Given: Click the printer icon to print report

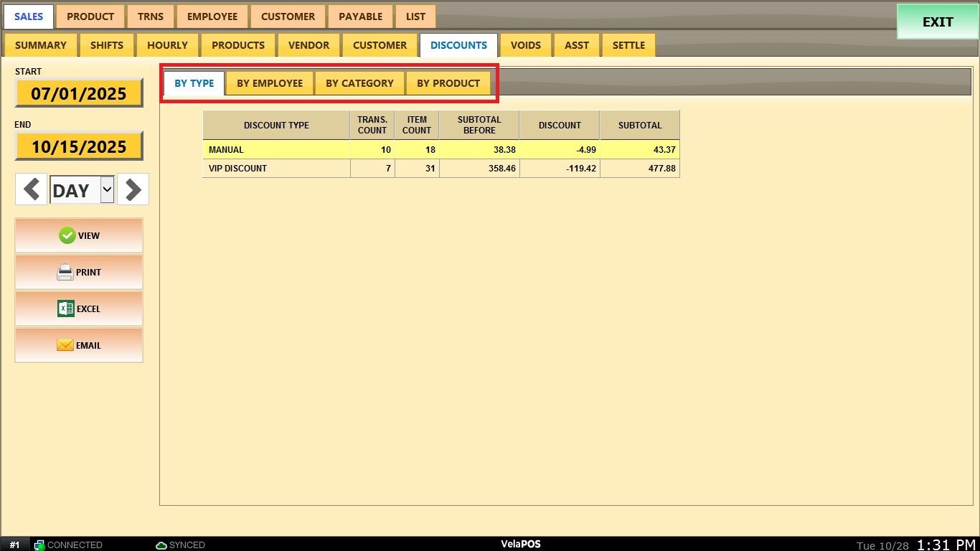Looking at the screenshot, I should click(x=65, y=273).
